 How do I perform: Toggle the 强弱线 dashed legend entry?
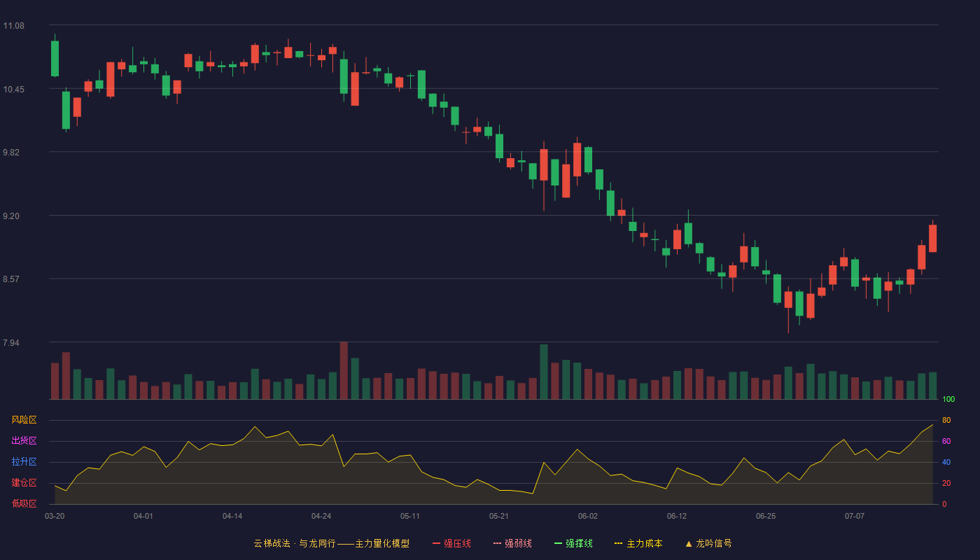point(512,543)
